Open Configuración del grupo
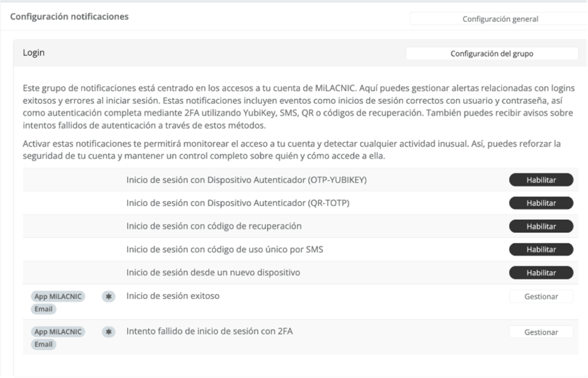This screenshot has width=588, height=378. (x=492, y=53)
